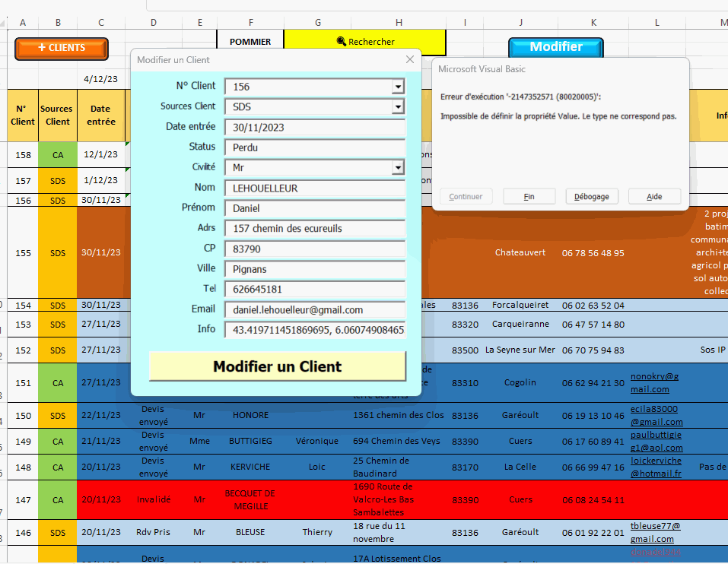
Task: Click the Cogolin city cell
Action: [520, 382]
